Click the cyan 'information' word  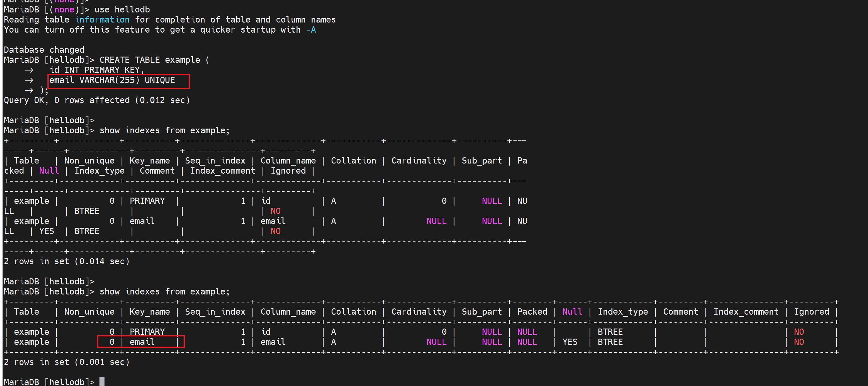click(102, 20)
